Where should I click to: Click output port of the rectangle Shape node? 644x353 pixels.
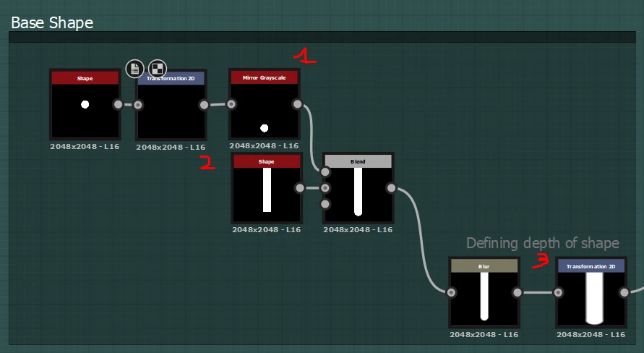pyautogui.click(x=300, y=188)
